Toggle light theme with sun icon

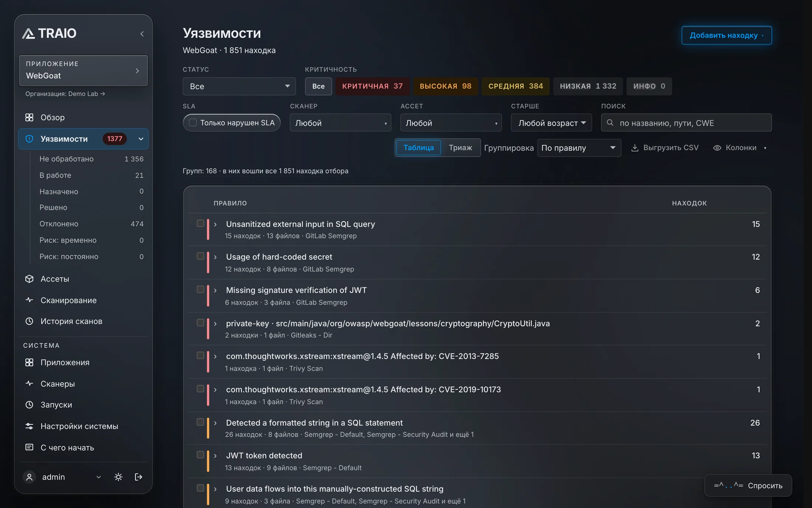click(118, 477)
